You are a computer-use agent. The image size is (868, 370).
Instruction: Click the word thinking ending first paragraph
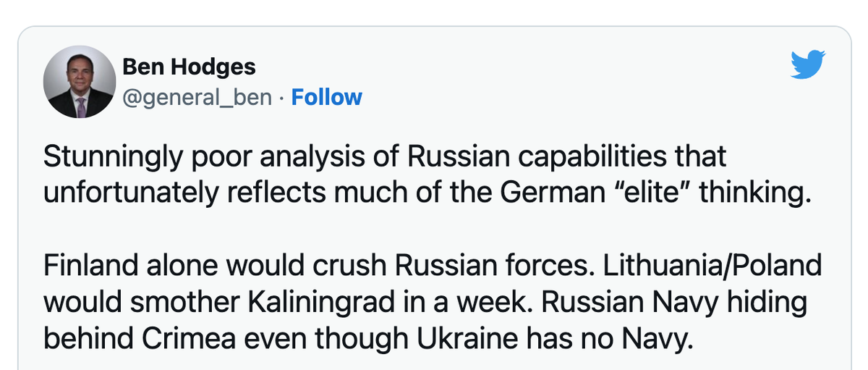(762, 193)
